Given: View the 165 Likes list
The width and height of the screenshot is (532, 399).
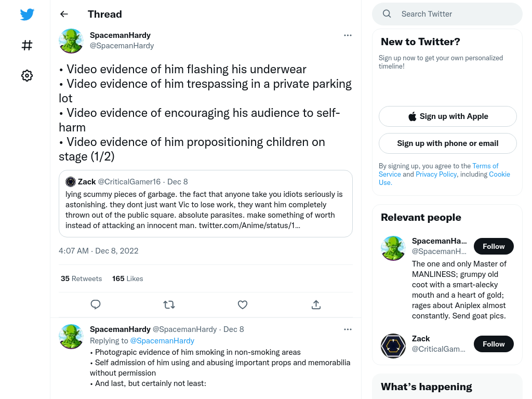Looking at the screenshot, I should tap(128, 278).
